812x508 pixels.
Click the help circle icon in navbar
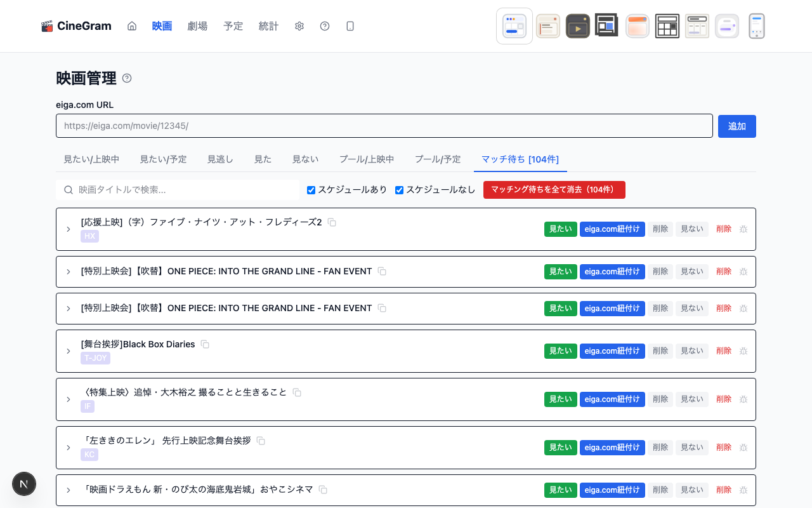[325, 26]
